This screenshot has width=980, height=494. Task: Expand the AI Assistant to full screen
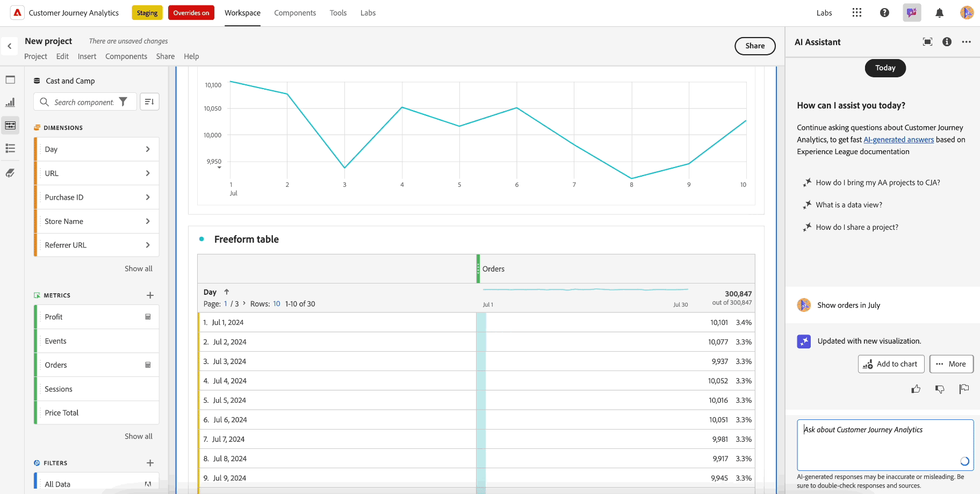pos(927,42)
